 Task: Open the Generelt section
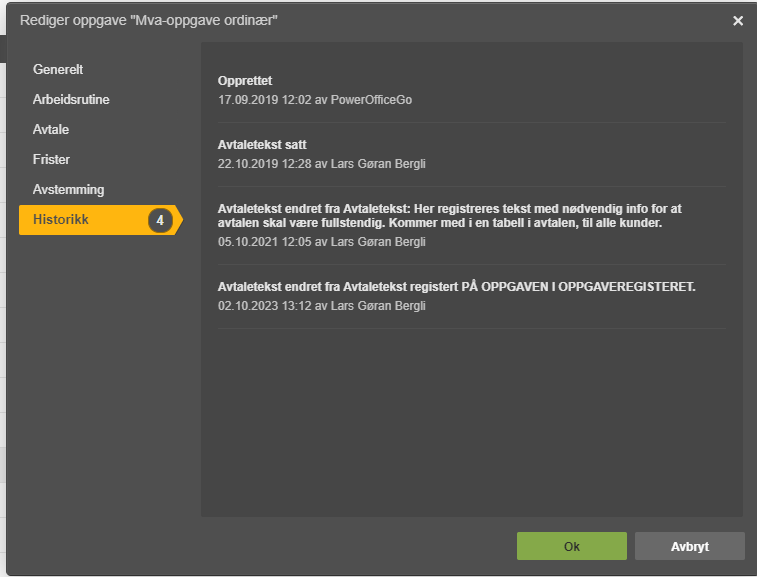(x=58, y=70)
